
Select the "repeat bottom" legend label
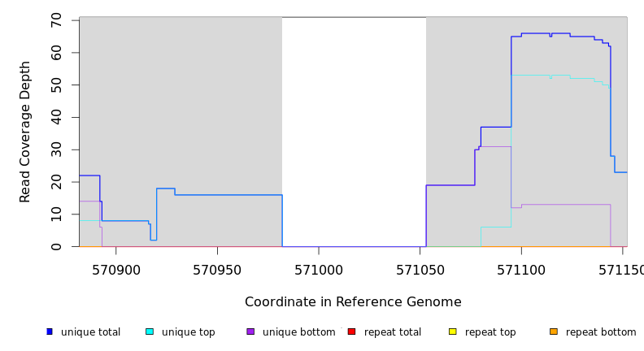[601, 332]
